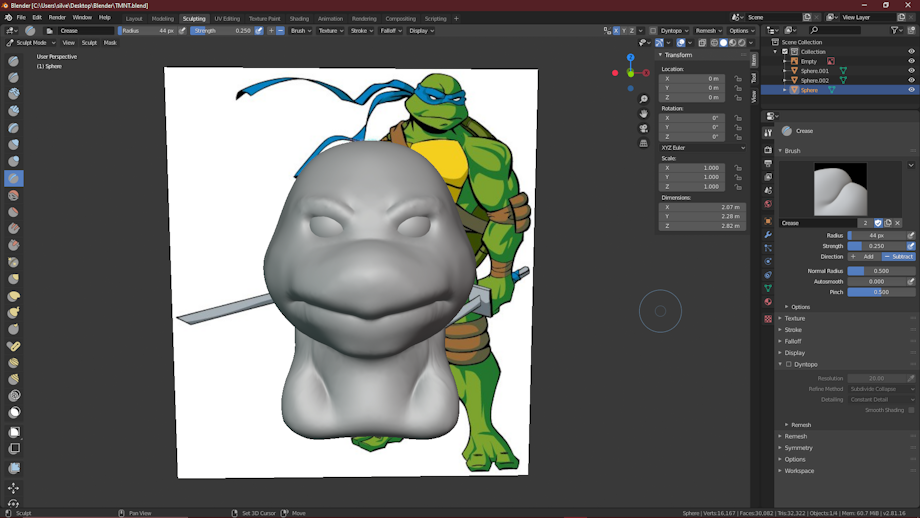Click the Move tool in toolbar
The width and height of the screenshot is (920, 518).
(13, 488)
